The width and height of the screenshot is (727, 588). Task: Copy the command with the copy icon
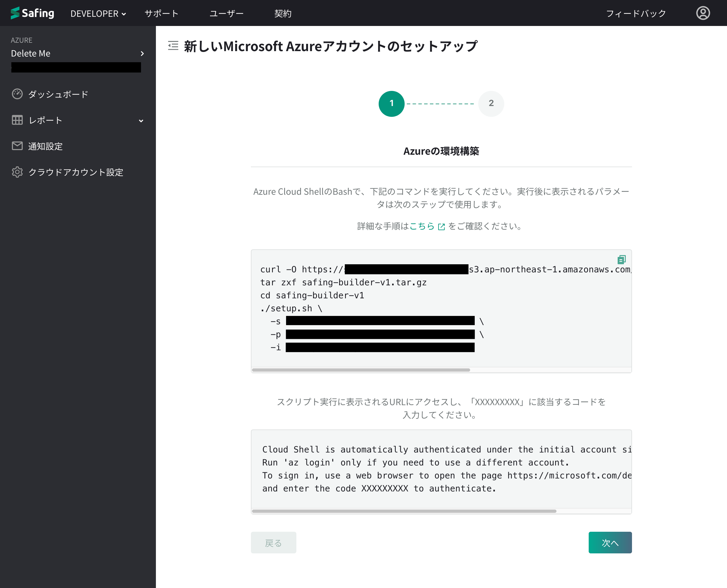pyautogui.click(x=621, y=259)
